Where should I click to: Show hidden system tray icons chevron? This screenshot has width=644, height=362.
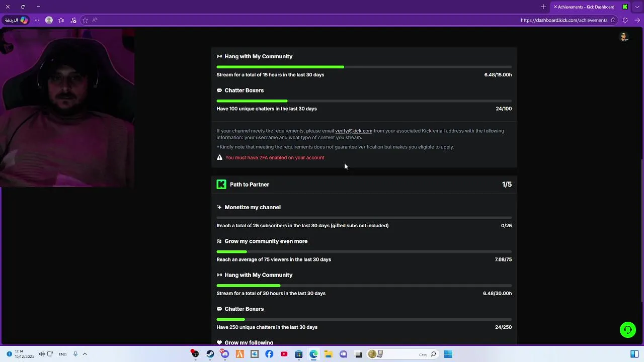click(x=85, y=354)
